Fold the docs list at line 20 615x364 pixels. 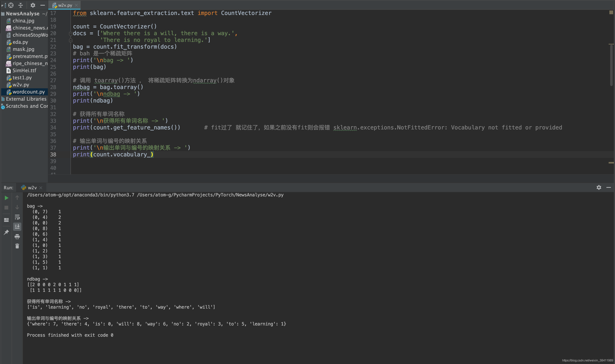tap(71, 34)
